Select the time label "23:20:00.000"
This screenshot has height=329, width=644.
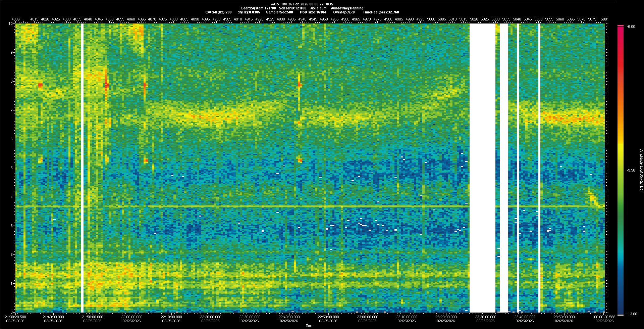click(446, 317)
